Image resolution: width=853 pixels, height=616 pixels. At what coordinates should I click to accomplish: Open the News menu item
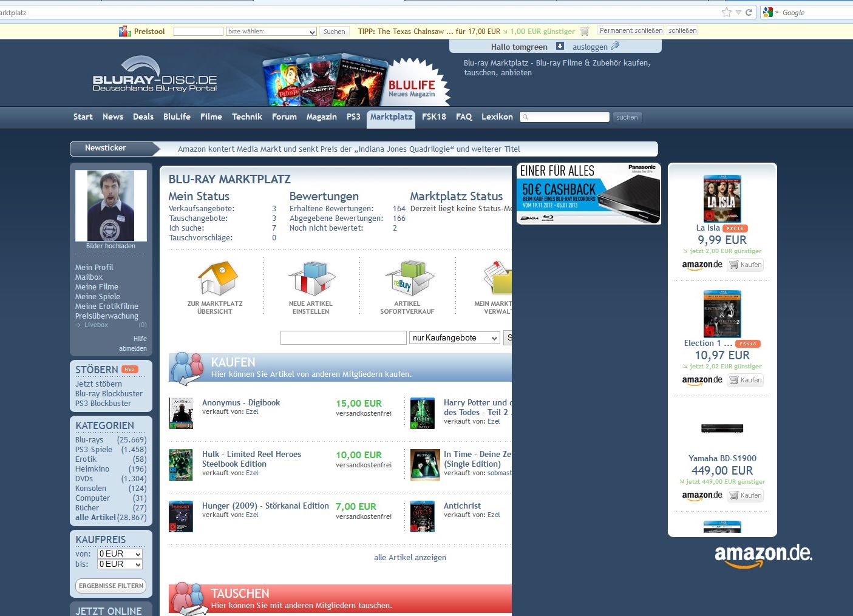(113, 117)
